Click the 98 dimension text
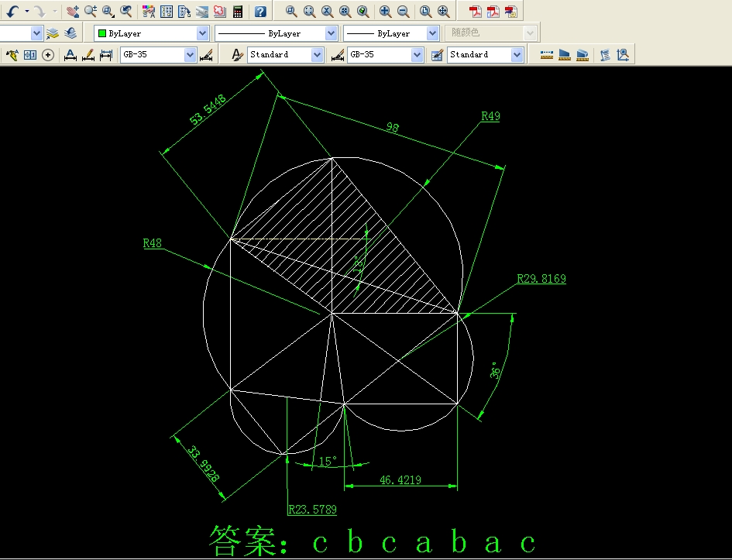This screenshot has width=732, height=560. (x=393, y=127)
